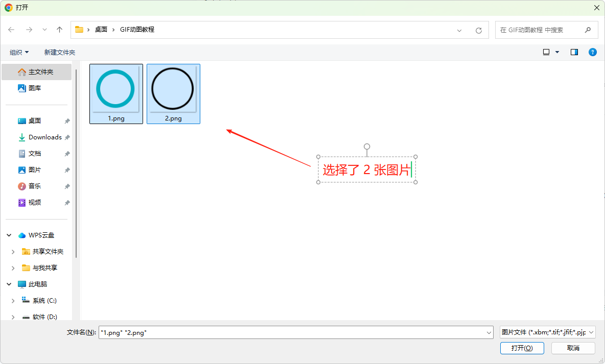This screenshot has width=605, height=364.
Task: Refresh the current folder view
Action: click(x=479, y=30)
